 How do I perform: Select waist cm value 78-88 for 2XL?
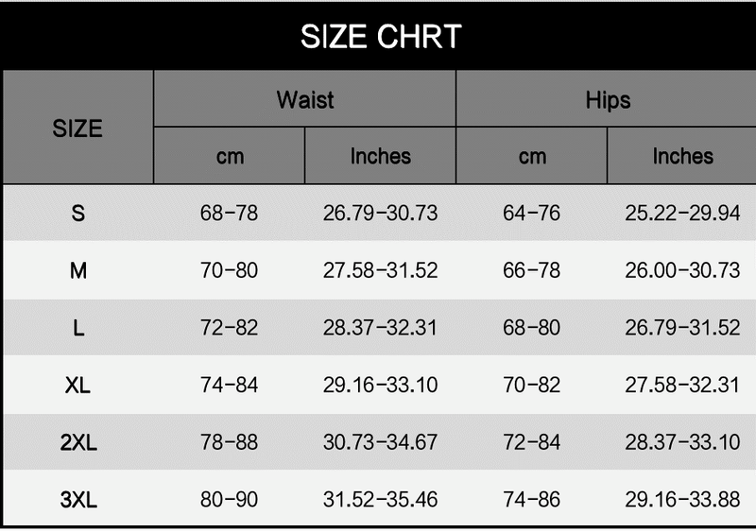(x=229, y=443)
